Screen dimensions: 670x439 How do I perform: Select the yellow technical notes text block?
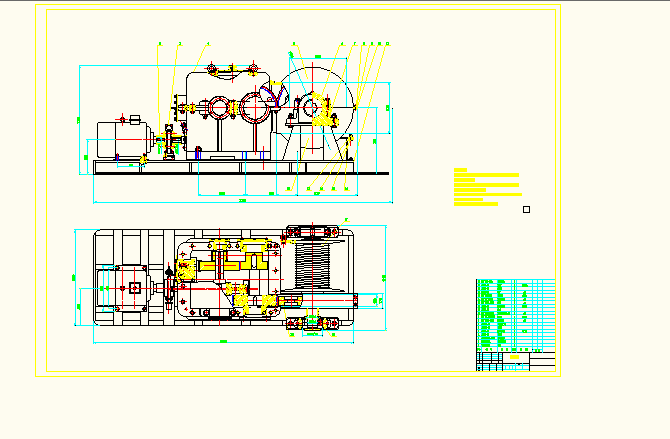tap(486, 188)
